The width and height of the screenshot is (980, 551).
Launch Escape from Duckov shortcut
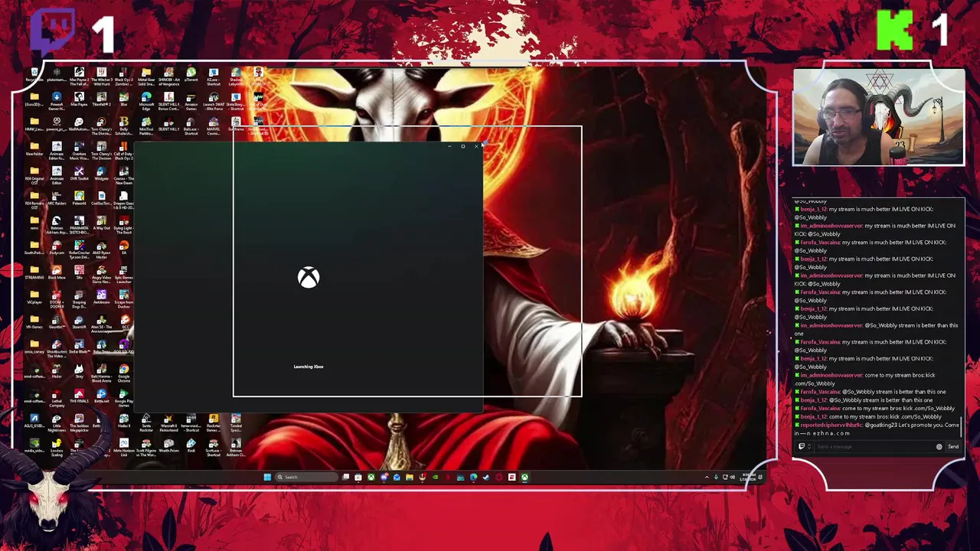pyautogui.click(x=124, y=298)
